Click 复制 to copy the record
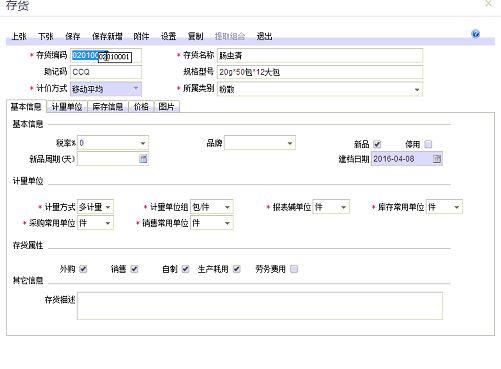The width and height of the screenshot is (501, 369). click(195, 36)
